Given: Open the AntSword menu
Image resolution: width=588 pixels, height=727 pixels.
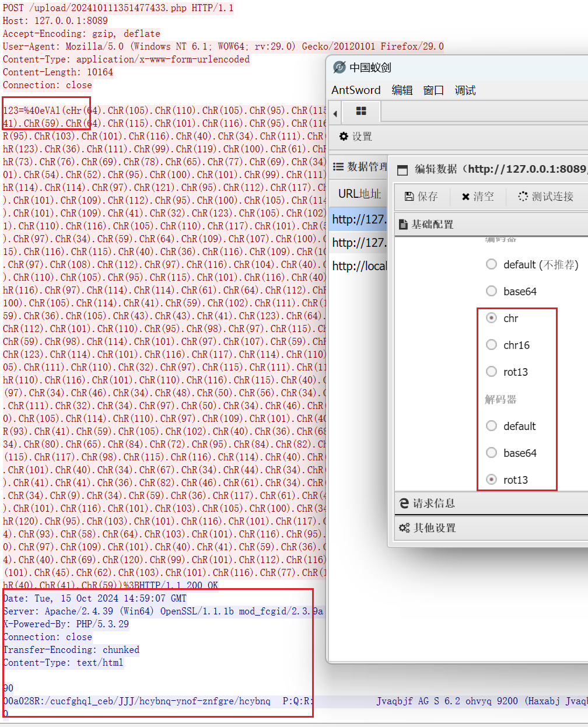Looking at the screenshot, I should tap(356, 90).
